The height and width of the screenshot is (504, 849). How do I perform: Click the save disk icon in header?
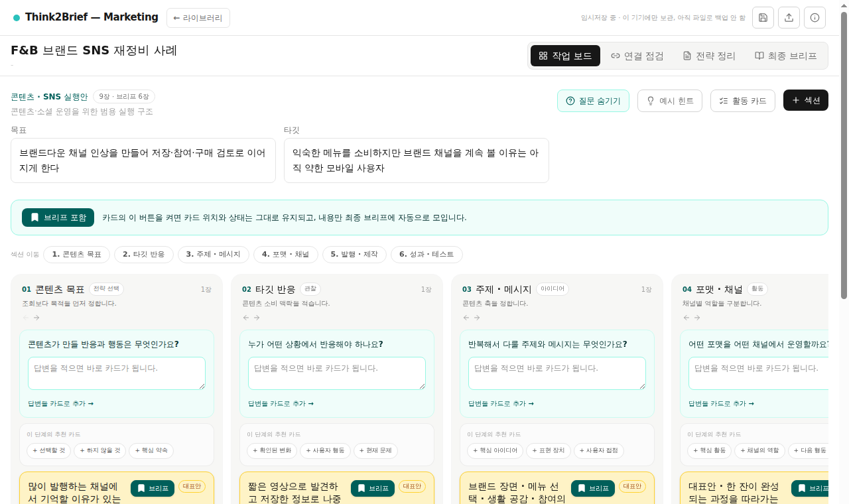click(763, 17)
